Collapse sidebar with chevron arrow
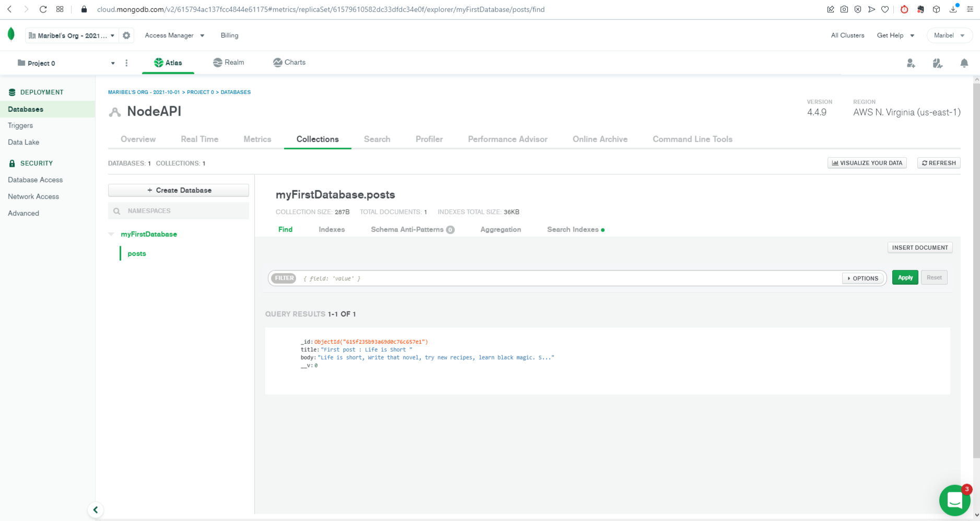 click(96, 510)
